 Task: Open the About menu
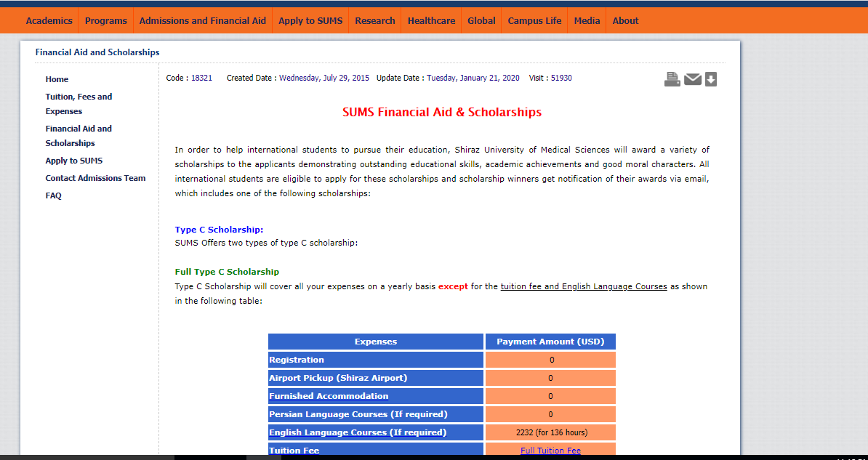pos(625,20)
